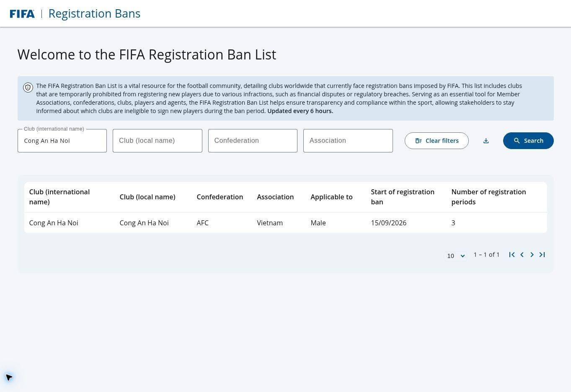
Task: Click the Applicable to column header
Action: (x=331, y=197)
